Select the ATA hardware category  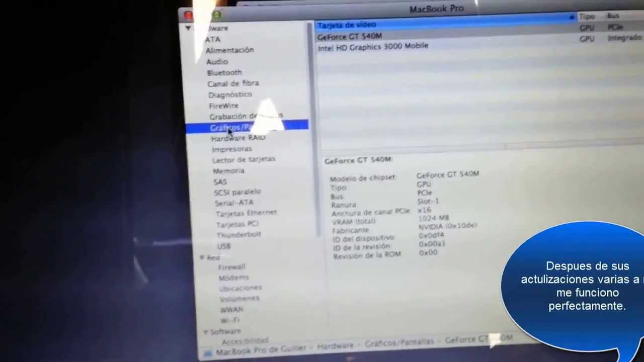click(212, 39)
